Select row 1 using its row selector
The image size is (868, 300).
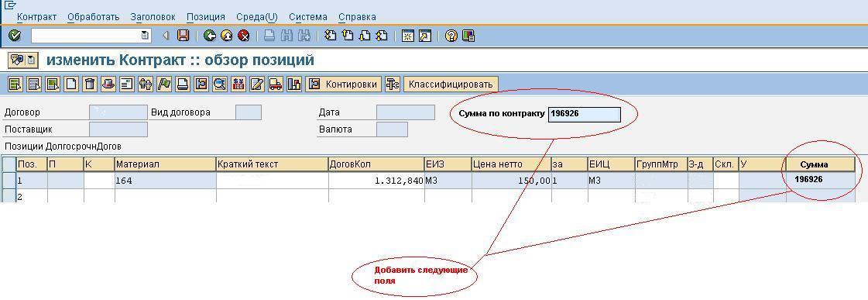9,180
